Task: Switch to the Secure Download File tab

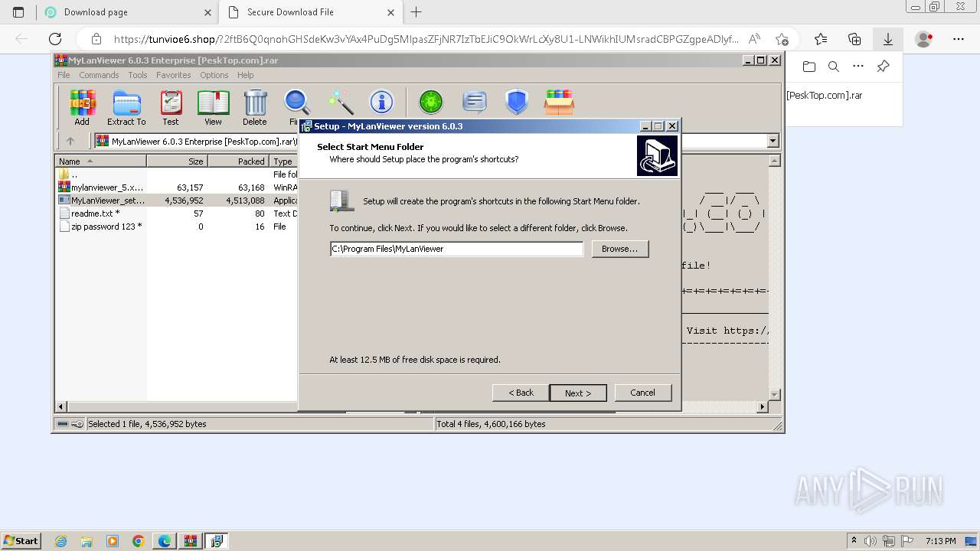Action: pos(310,12)
